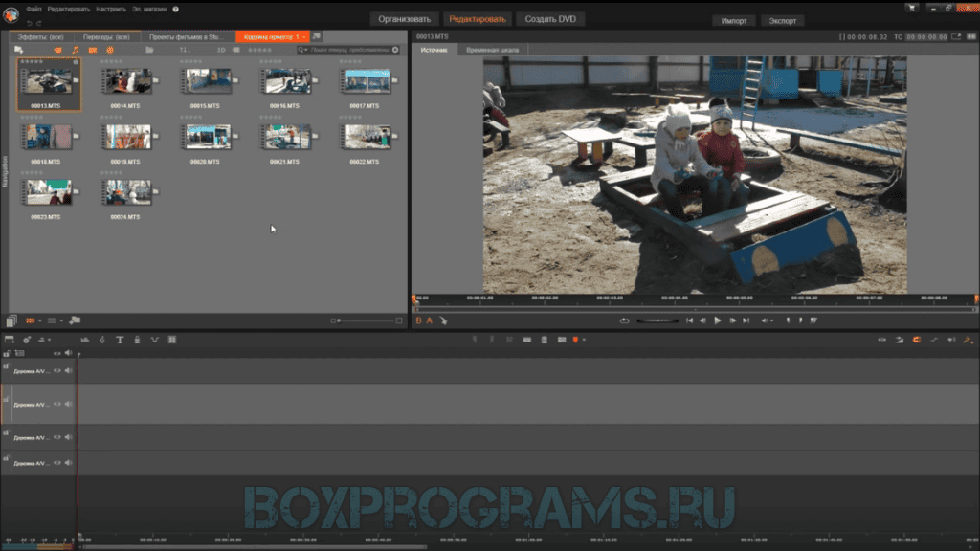Toggle the film reel projects filter
This screenshot has height=551, width=980.
click(110, 50)
